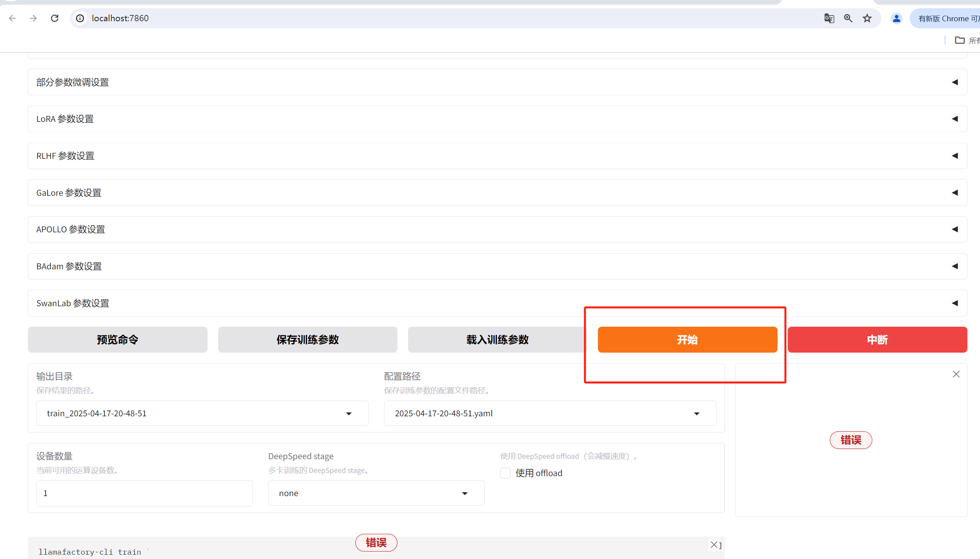Click the zoom magnifier icon in address bar

[848, 18]
